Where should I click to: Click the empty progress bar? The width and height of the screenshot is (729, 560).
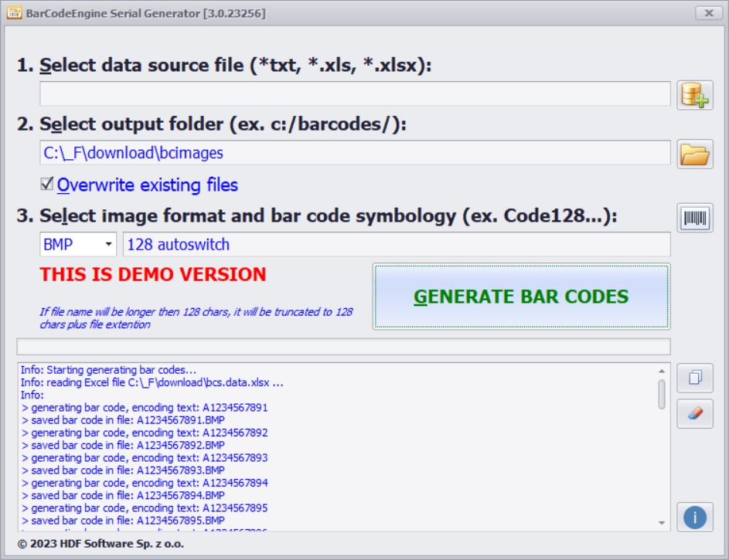pos(343,347)
